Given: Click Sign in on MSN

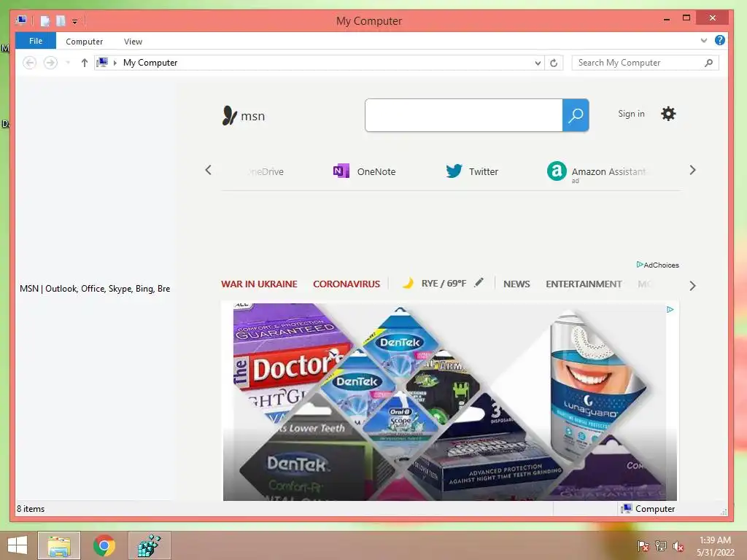Looking at the screenshot, I should pyautogui.click(x=631, y=114).
